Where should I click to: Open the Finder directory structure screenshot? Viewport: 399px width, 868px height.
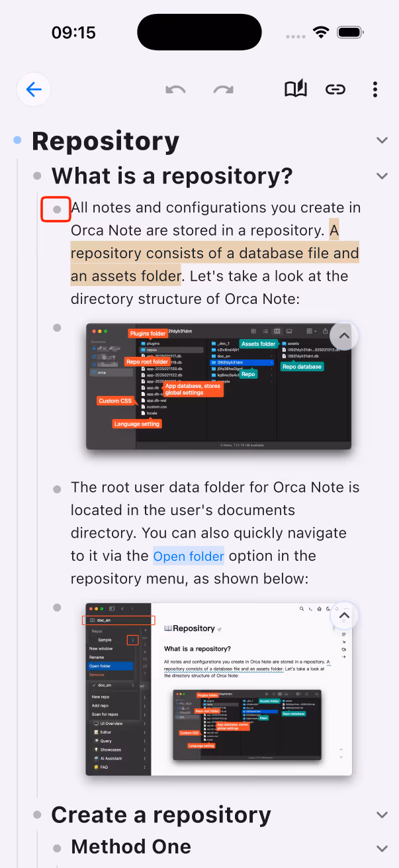click(218, 387)
